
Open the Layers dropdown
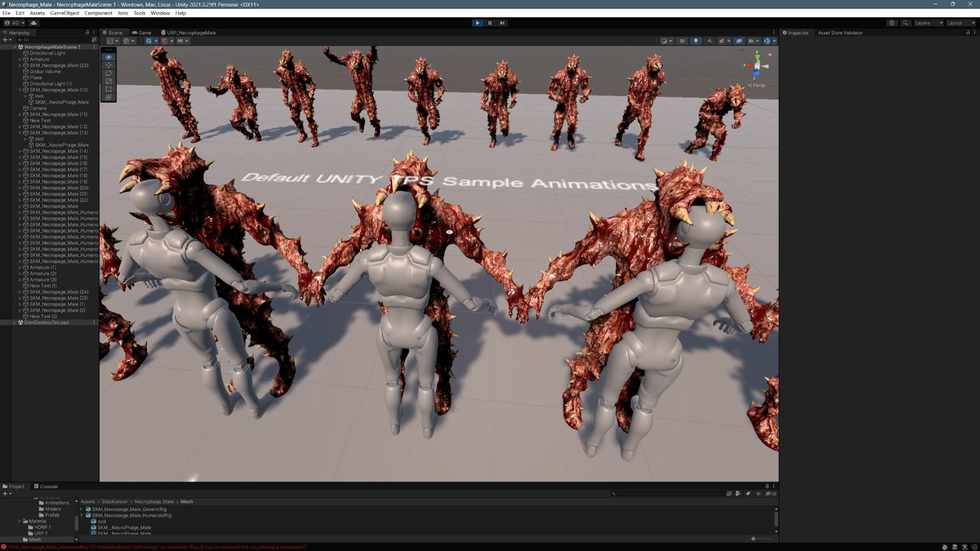(928, 23)
